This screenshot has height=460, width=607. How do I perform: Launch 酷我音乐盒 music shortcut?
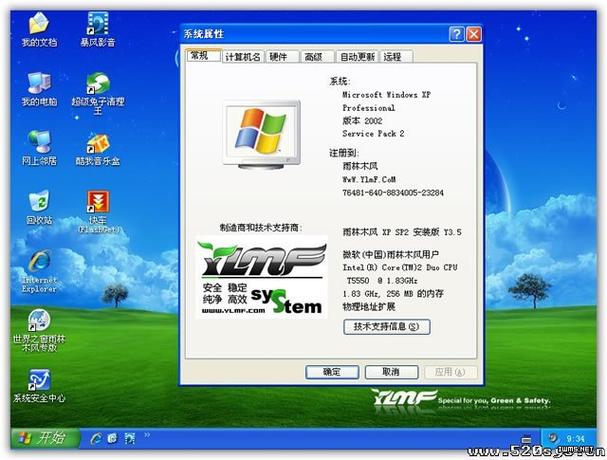(x=98, y=142)
